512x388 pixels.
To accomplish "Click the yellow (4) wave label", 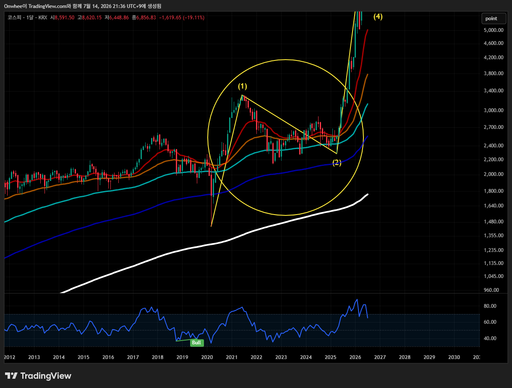I will (x=378, y=16).
